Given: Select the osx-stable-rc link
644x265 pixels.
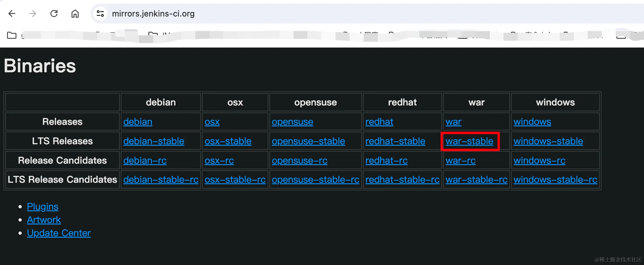Looking at the screenshot, I should tap(235, 180).
